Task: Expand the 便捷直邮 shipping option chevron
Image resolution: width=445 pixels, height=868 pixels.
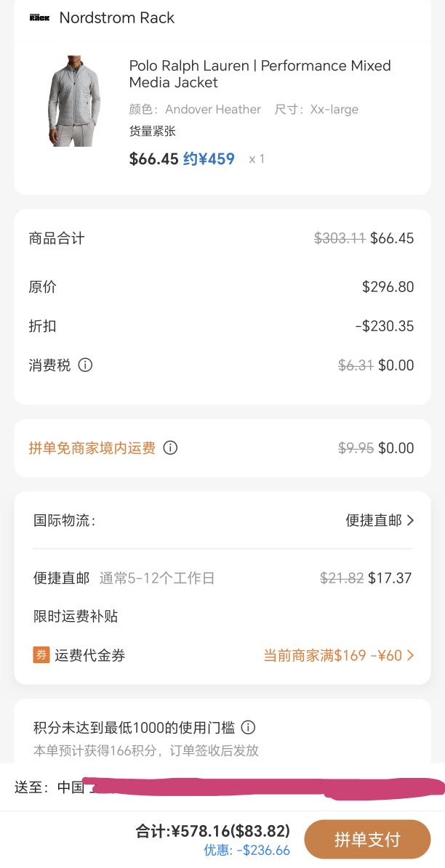Action: click(410, 520)
